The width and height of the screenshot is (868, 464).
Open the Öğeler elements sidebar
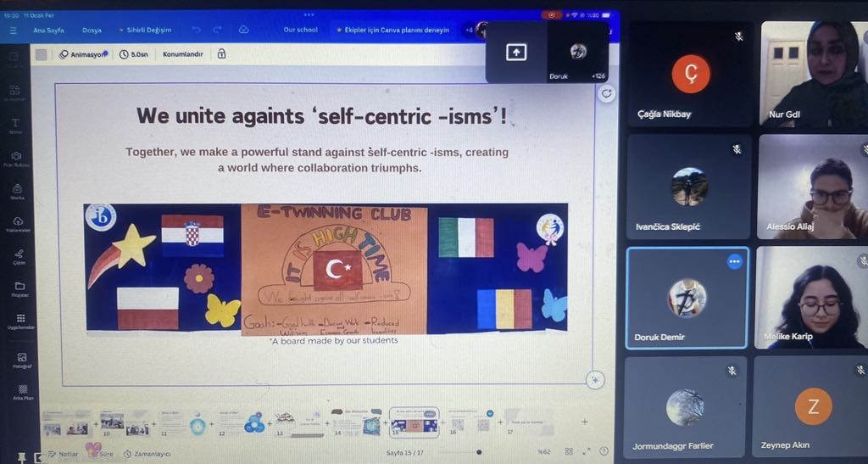(15, 92)
